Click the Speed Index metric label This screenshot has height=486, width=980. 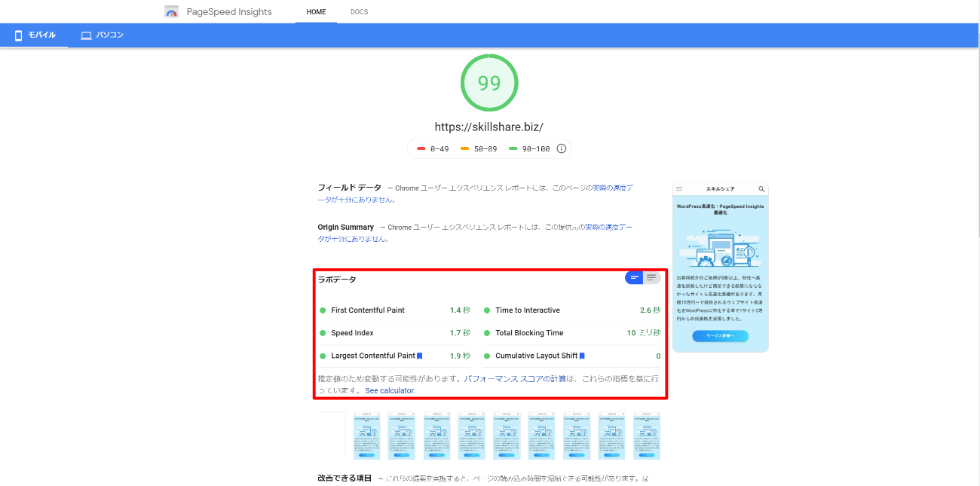point(352,333)
